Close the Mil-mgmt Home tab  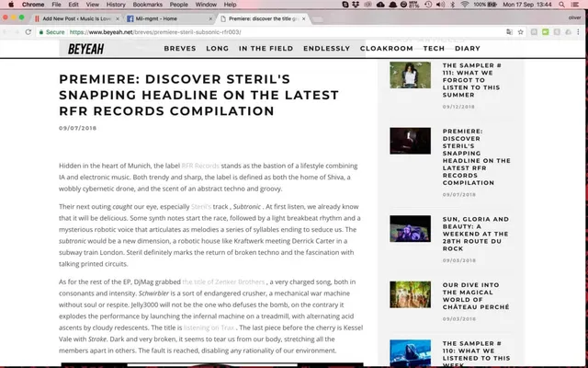point(210,18)
